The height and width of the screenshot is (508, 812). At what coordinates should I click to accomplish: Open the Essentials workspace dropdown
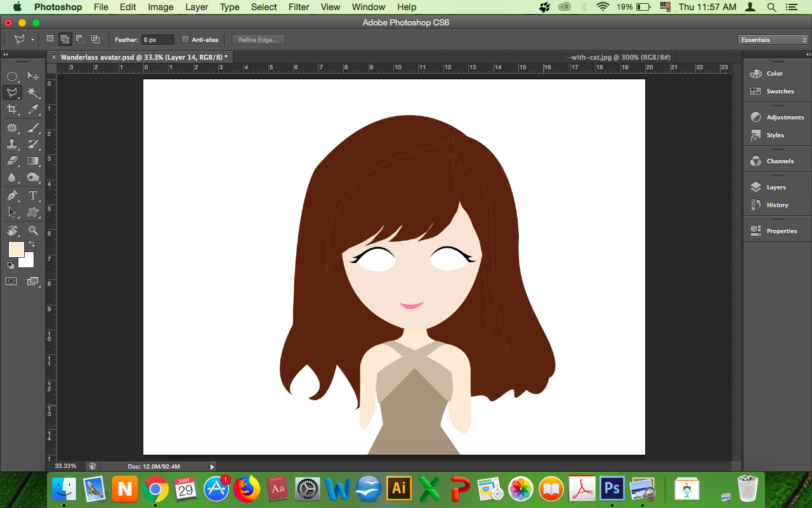point(774,39)
